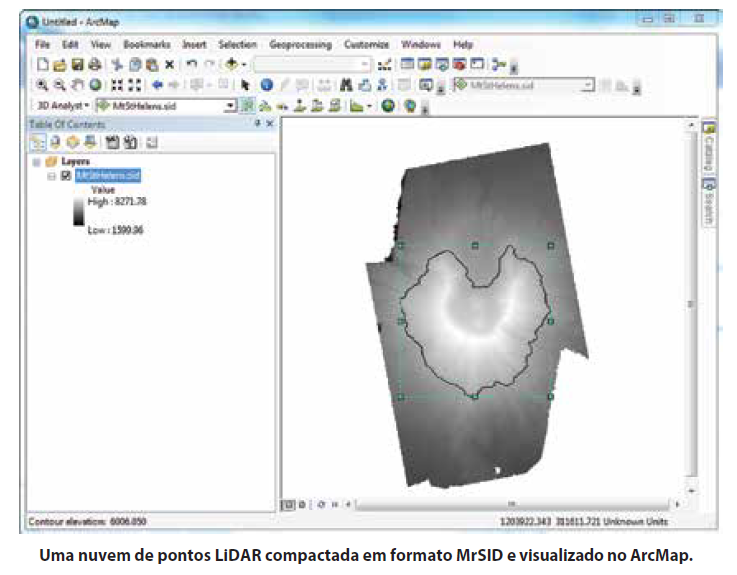
Task: Cut the selected element
Action: tap(117, 64)
